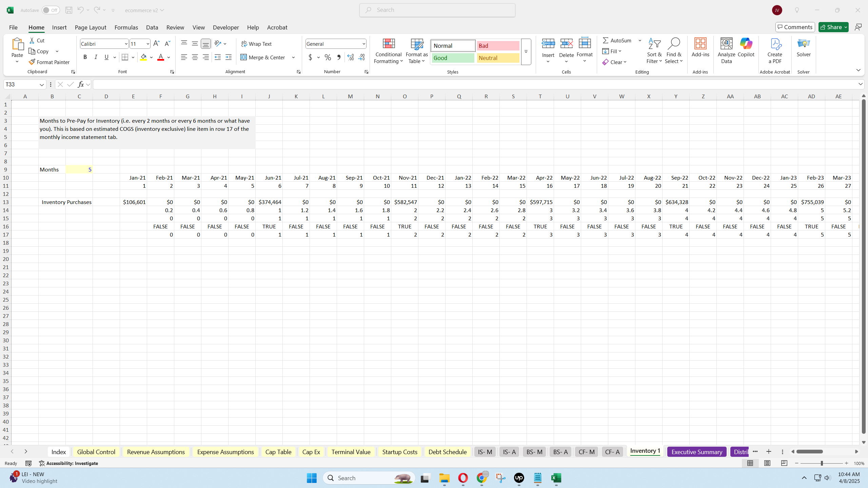The height and width of the screenshot is (488, 868).
Task: Toggle bold formatting
Action: coord(85,57)
